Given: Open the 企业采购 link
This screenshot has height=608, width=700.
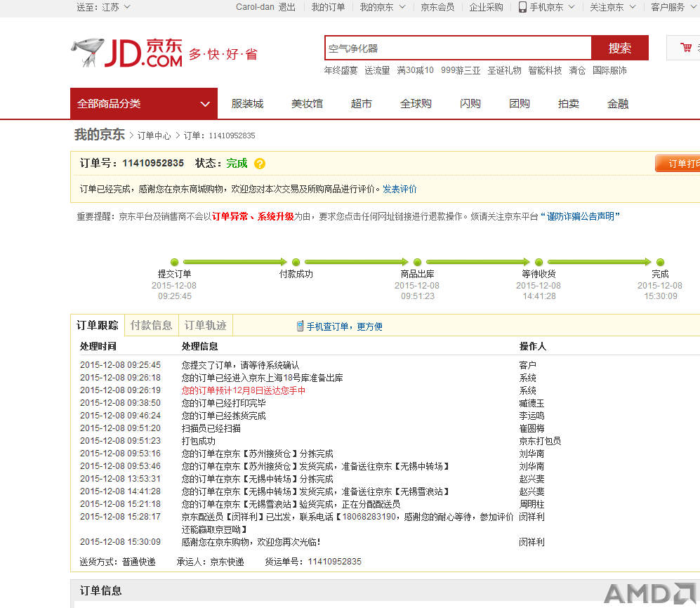Looking at the screenshot, I should (x=486, y=7).
